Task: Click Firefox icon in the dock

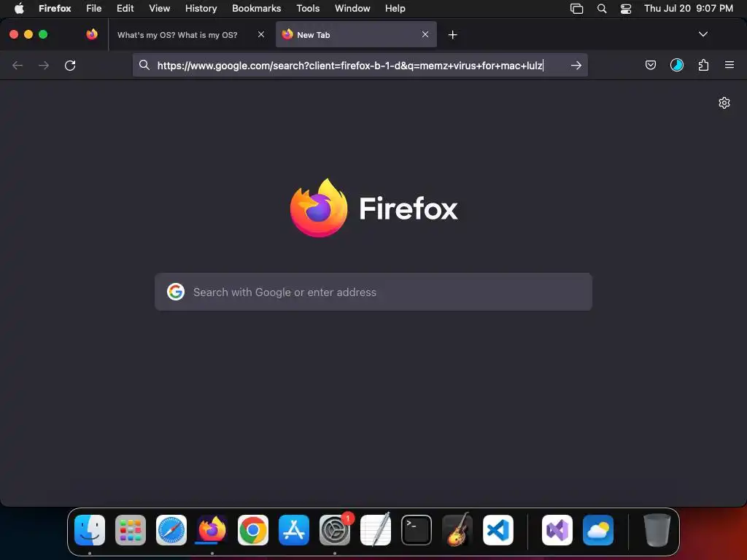Action: point(212,529)
